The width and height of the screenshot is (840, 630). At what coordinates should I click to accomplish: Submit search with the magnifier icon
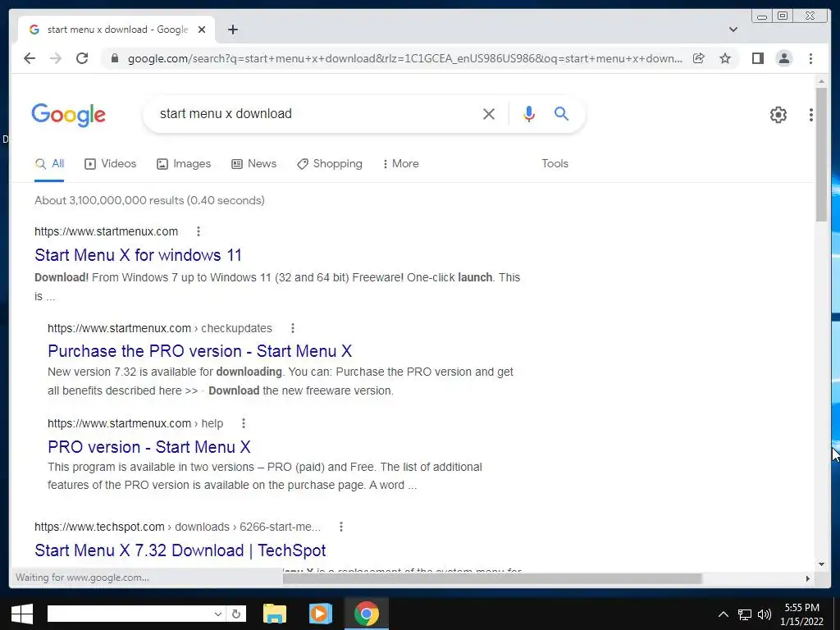(561, 113)
